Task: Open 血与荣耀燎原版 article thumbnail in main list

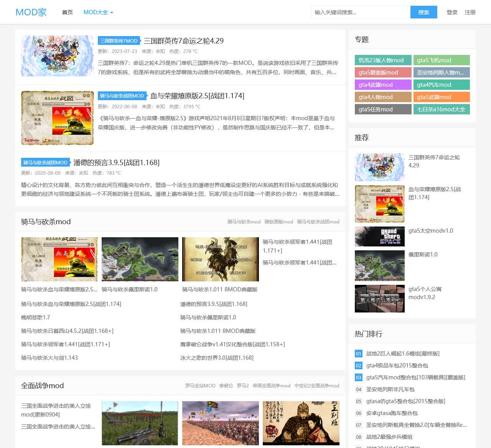Action: click(58, 118)
